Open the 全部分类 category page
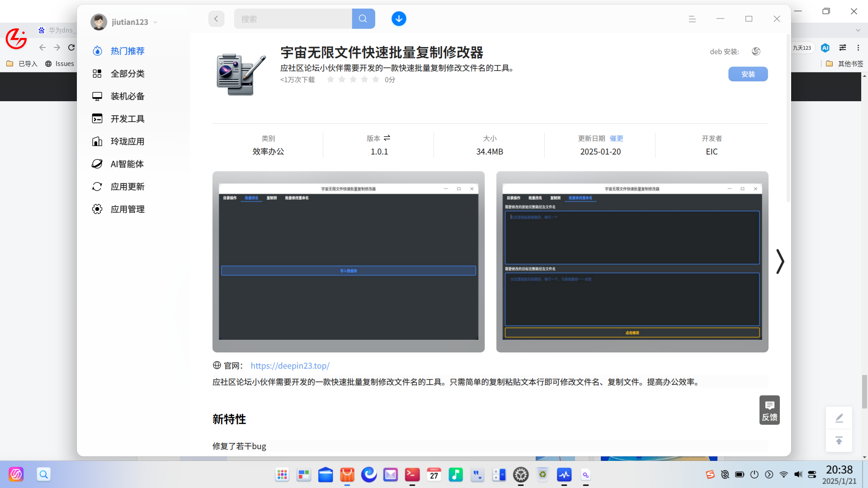Image resolution: width=868 pixels, height=488 pixels. (127, 74)
